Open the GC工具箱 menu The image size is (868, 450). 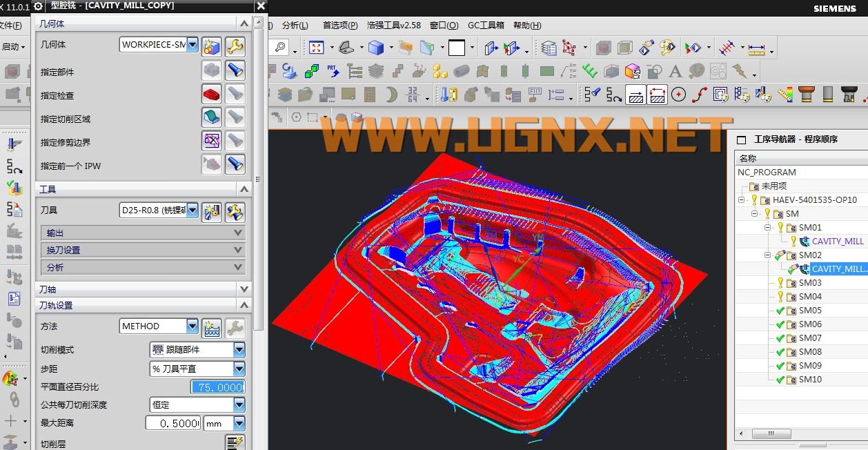click(x=486, y=26)
